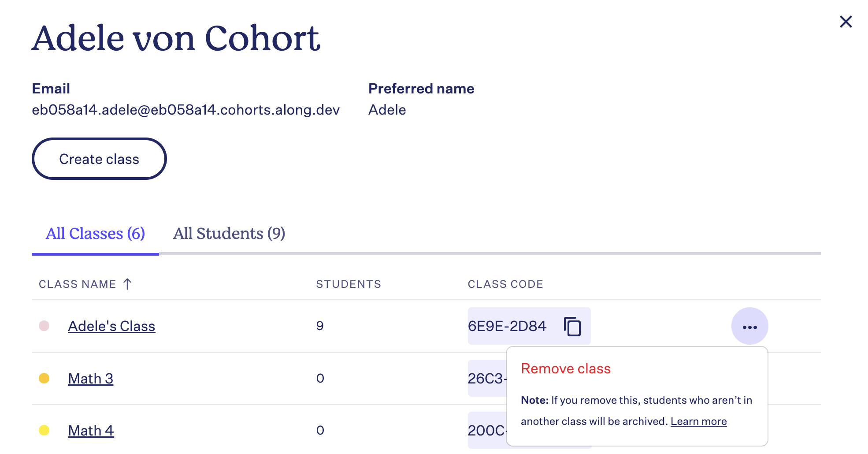Close the Adele von Cohort panel
The height and width of the screenshot is (454, 868).
(x=846, y=22)
